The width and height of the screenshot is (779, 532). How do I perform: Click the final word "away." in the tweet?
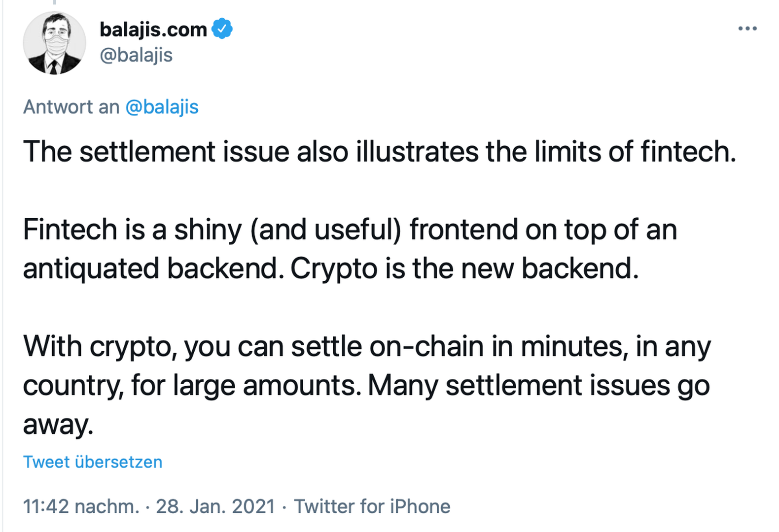click(x=58, y=424)
